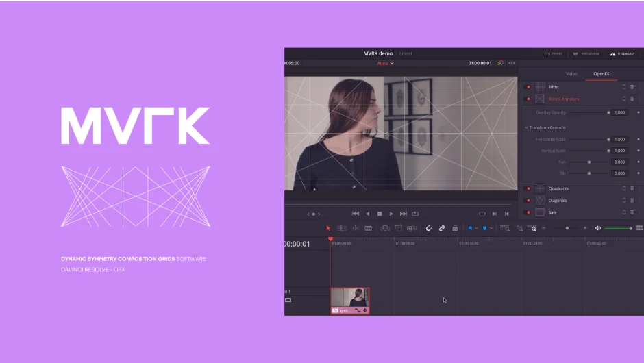Select the arrow Selection mode tool
The height and width of the screenshot is (363, 644).
tap(328, 228)
